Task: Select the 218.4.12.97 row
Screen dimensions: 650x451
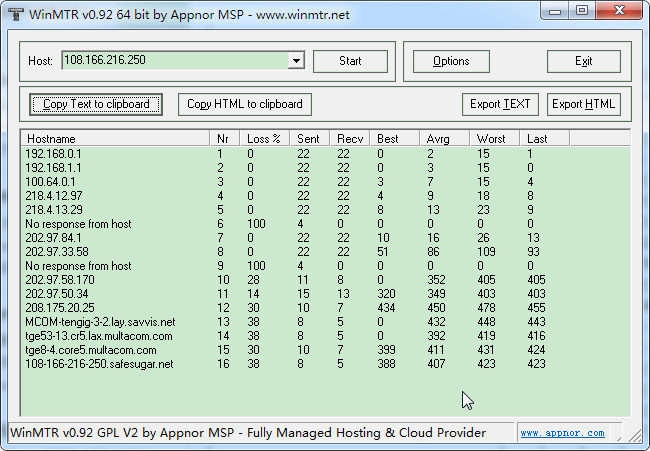Action: click(x=325, y=196)
